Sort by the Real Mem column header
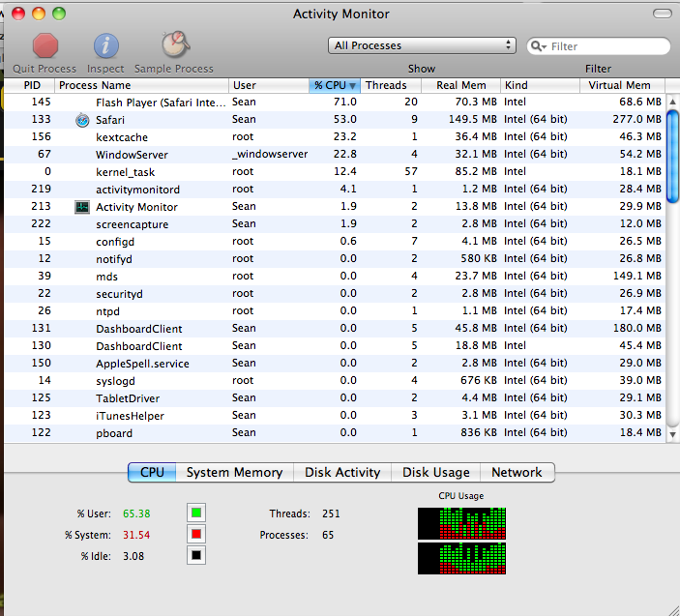The width and height of the screenshot is (680, 616). 461,85
